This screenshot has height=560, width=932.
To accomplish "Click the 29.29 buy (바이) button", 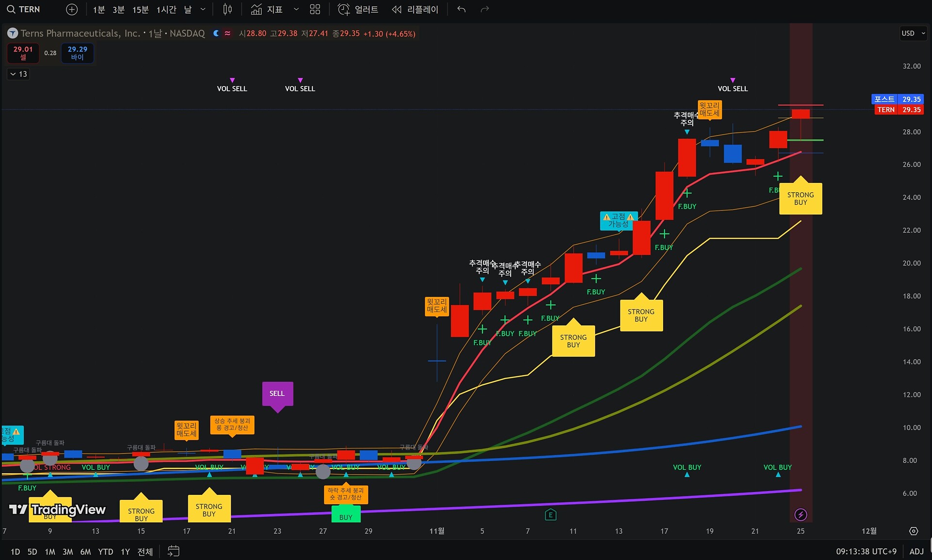I will tap(77, 53).
